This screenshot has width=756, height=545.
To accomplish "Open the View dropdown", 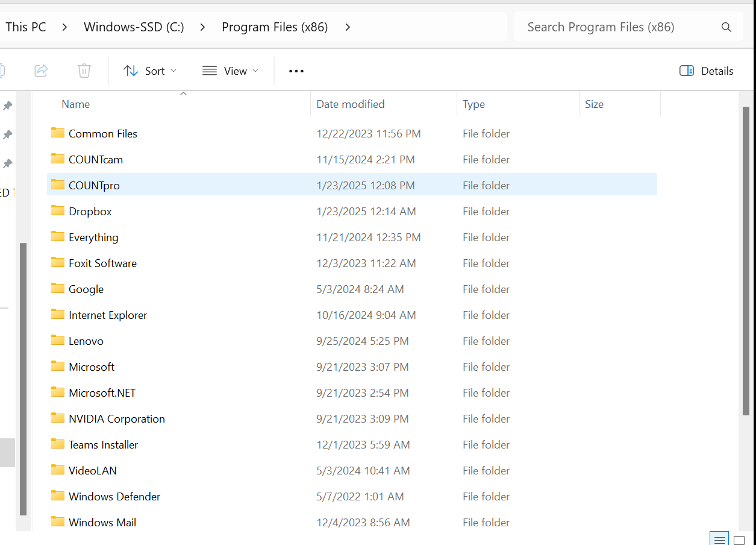I will (230, 71).
